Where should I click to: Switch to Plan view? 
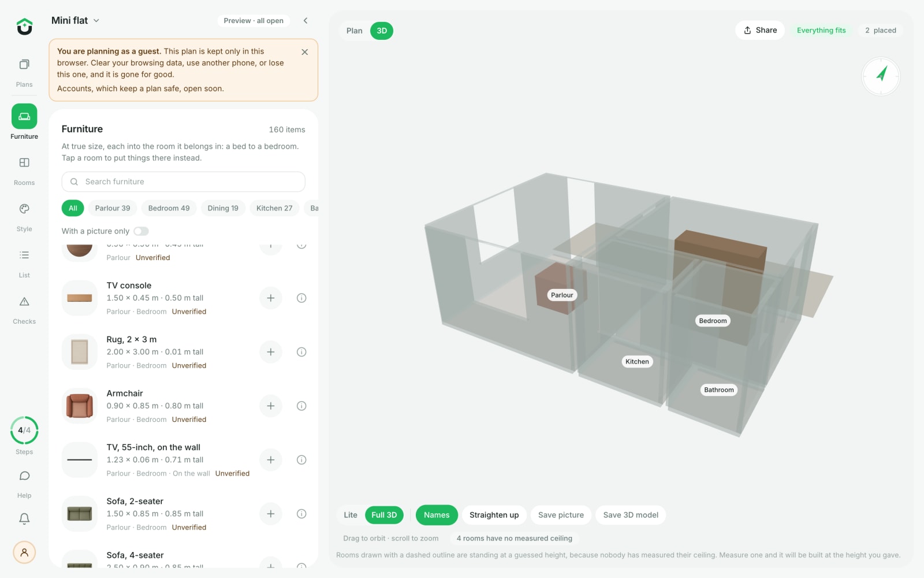click(355, 31)
